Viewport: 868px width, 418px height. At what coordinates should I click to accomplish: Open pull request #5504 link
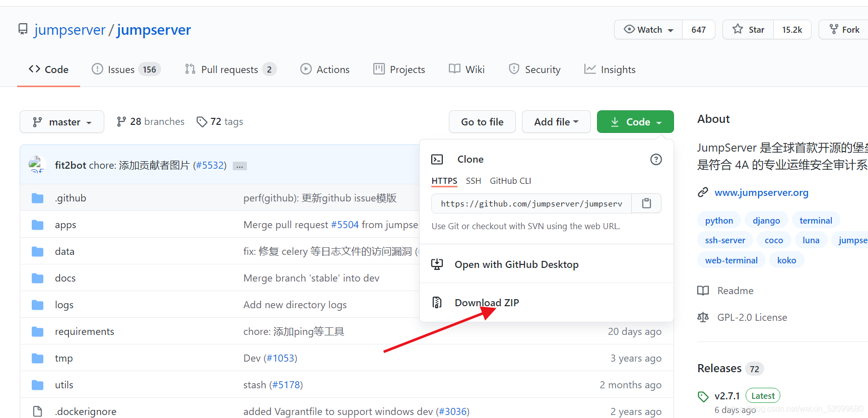pyautogui.click(x=345, y=225)
